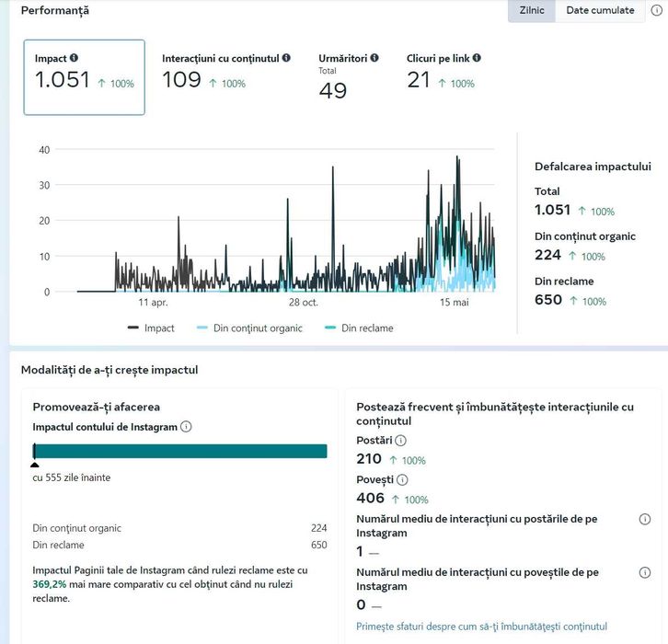The image size is (668, 644).
Task: Click info icon next to Urmăritori
Action: pos(374,58)
